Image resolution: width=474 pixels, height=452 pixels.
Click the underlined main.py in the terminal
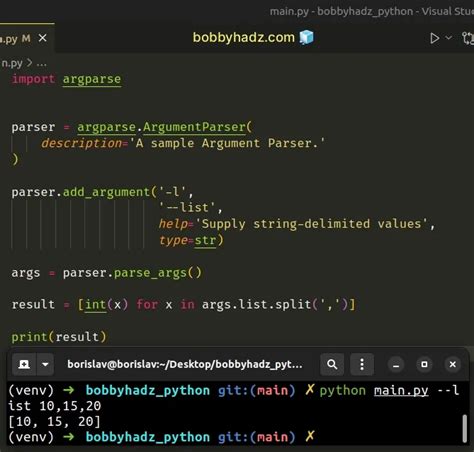click(401, 391)
